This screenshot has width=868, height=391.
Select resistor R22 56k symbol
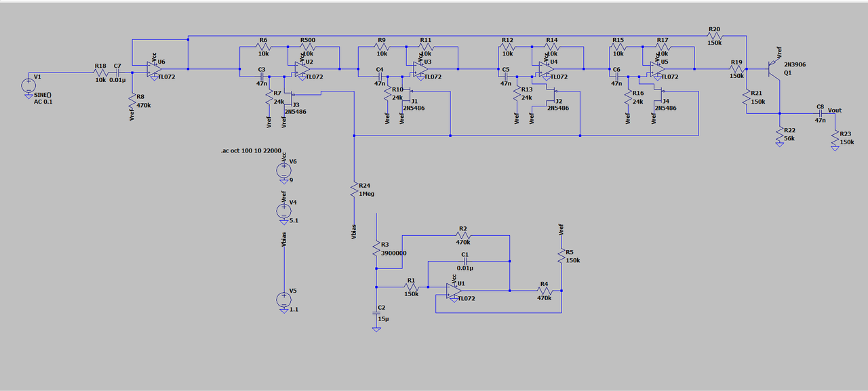779,133
